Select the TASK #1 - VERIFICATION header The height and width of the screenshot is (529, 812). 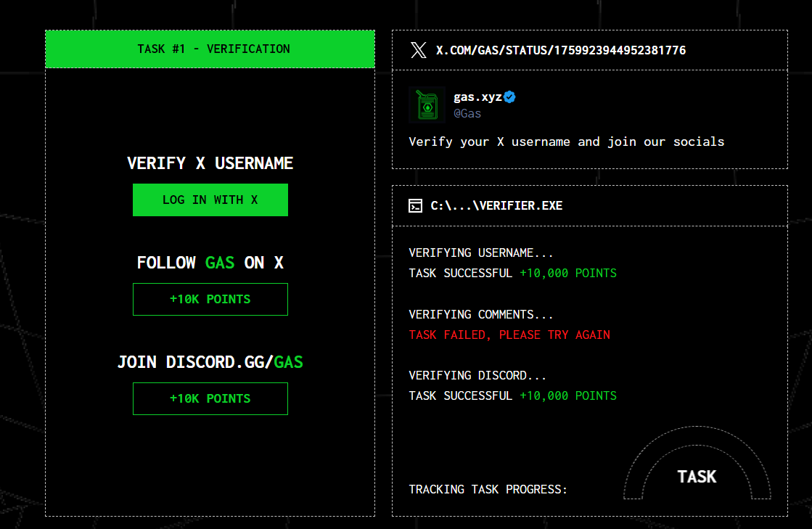tap(210, 49)
